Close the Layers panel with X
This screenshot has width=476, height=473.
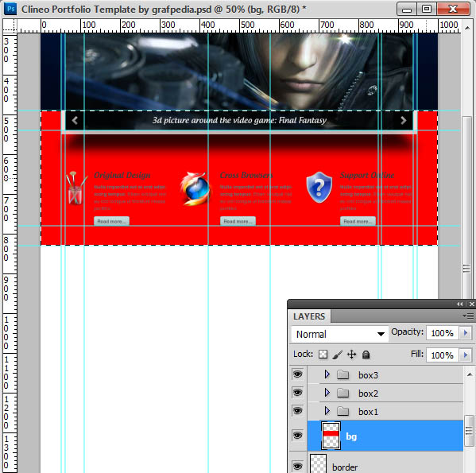(x=471, y=304)
